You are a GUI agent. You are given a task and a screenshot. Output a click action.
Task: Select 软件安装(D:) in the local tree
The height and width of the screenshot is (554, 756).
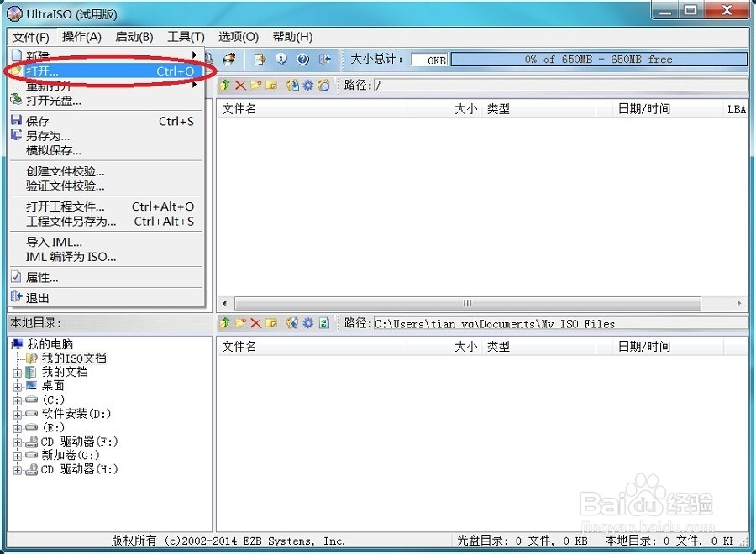76,414
